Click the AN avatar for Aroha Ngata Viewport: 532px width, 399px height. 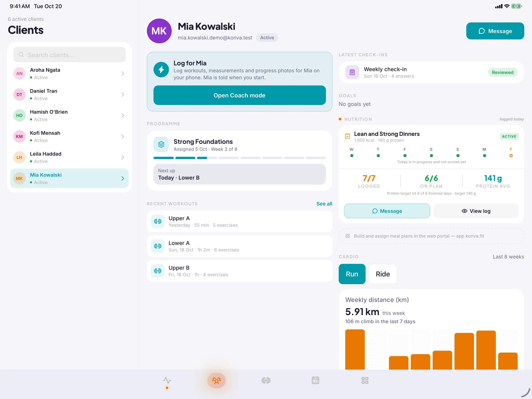click(19, 73)
